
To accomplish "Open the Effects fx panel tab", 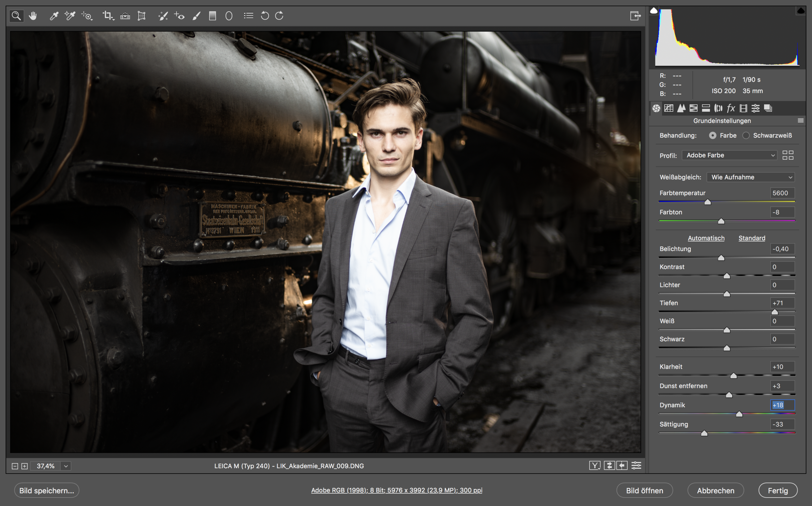I will 731,108.
